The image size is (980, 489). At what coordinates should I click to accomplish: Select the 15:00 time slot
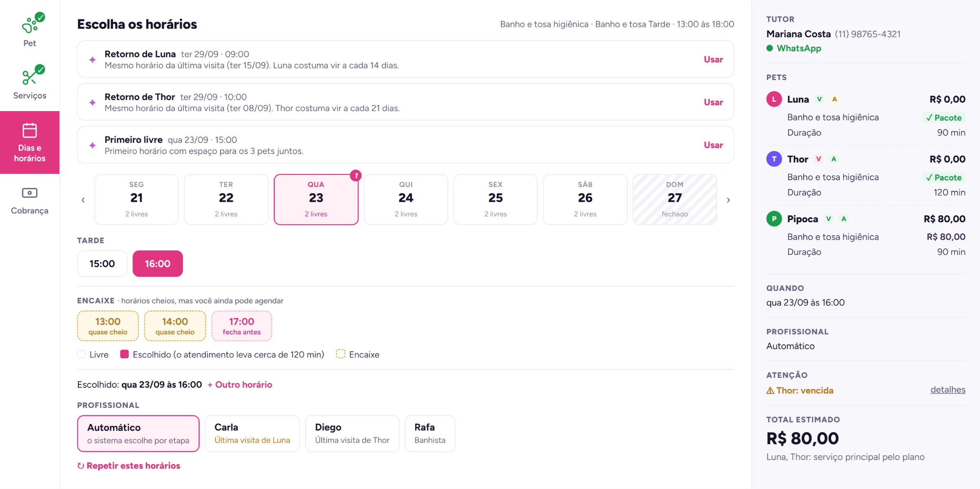point(102,263)
